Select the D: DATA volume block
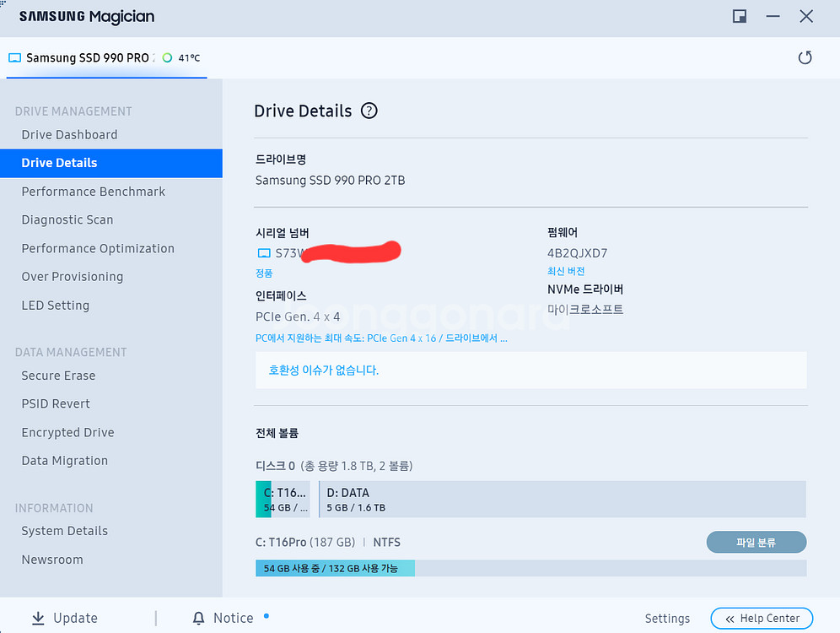840x633 pixels. coord(563,499)
